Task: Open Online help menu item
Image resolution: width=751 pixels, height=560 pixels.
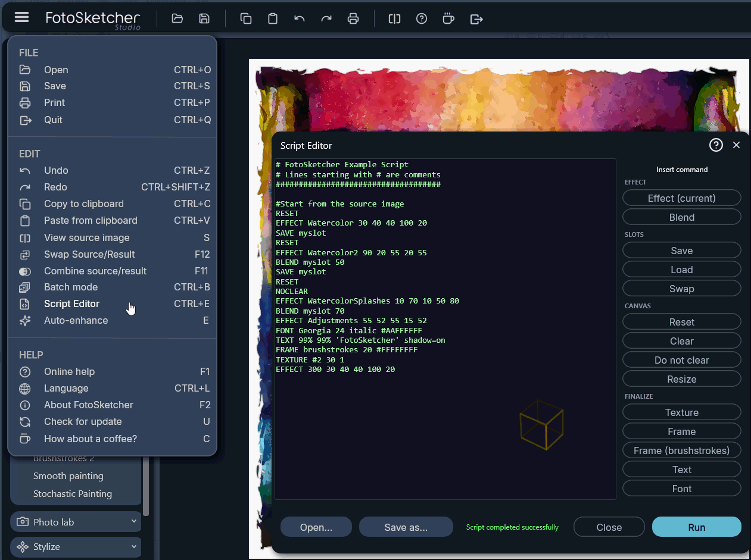Action: (112, 371)
